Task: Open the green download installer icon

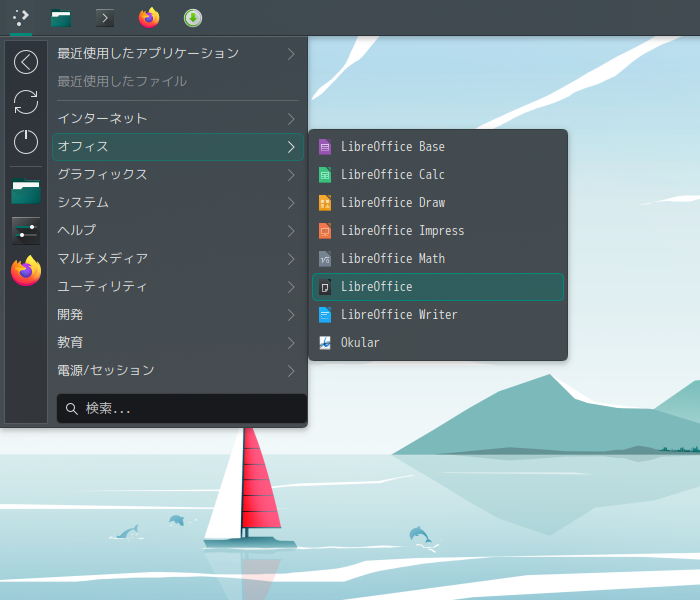Action: 193,18
